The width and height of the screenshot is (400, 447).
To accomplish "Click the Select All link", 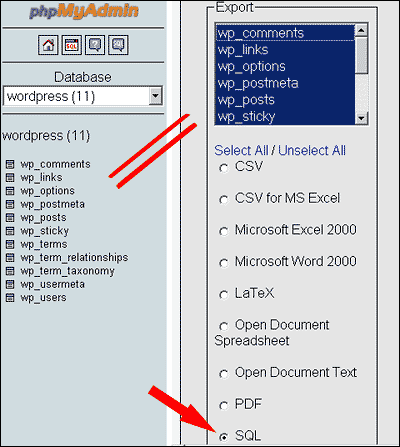I will 241,150.
